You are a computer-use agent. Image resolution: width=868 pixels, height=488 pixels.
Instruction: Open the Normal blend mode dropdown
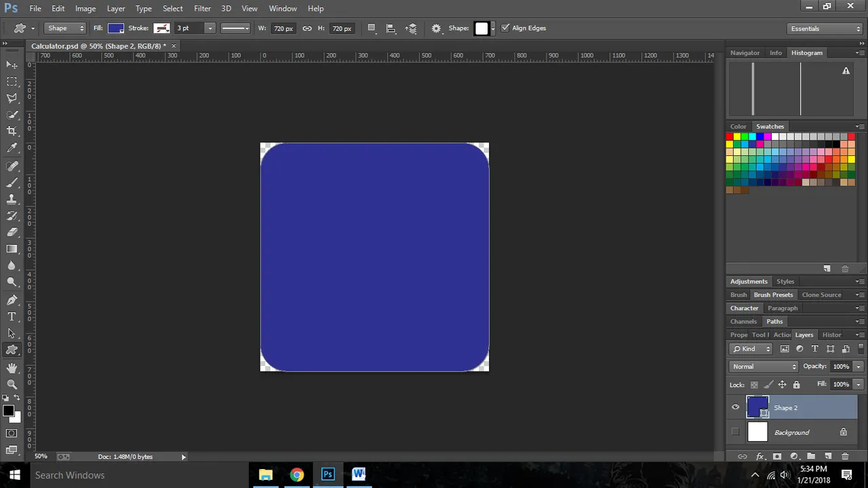(764, 367)
